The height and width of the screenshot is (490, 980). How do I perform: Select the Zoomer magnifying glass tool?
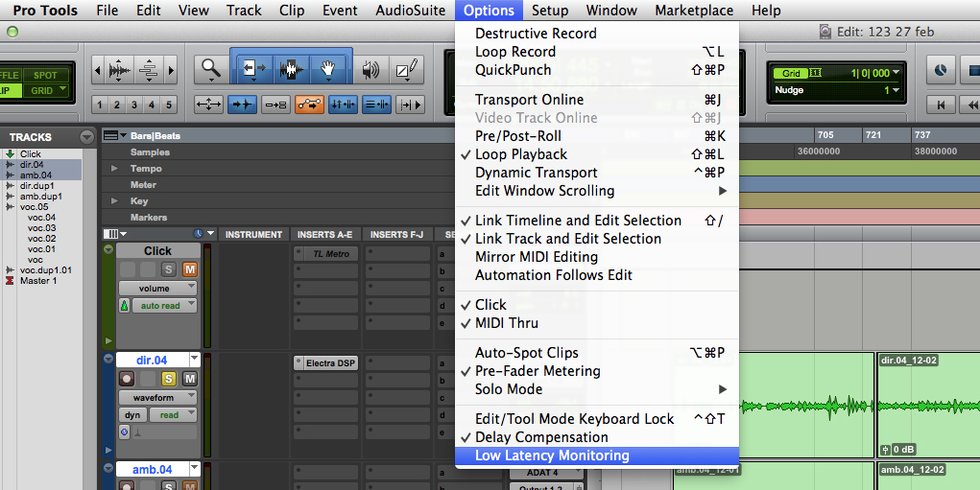pos(211,69)
